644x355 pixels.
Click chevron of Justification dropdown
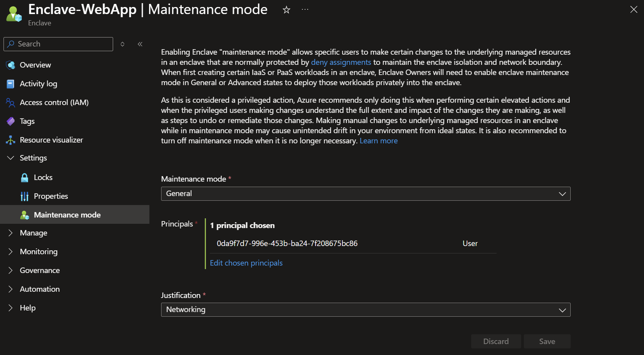click(x=562, y=310)
